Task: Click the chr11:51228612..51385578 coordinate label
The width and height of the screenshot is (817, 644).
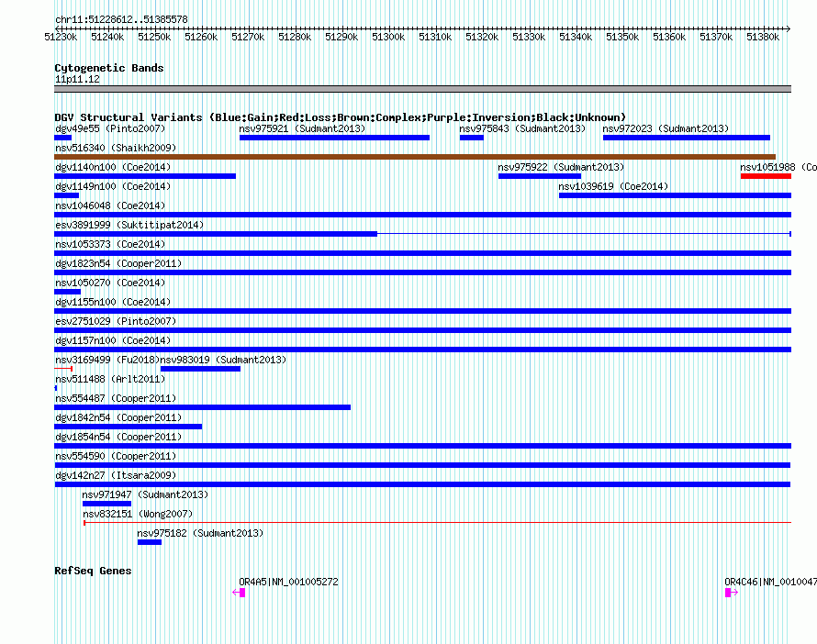Action: click(121, 19)
